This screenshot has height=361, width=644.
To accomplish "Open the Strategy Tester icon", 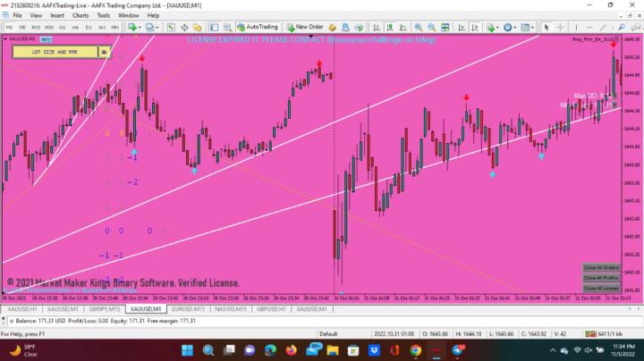I will point(227,28).
